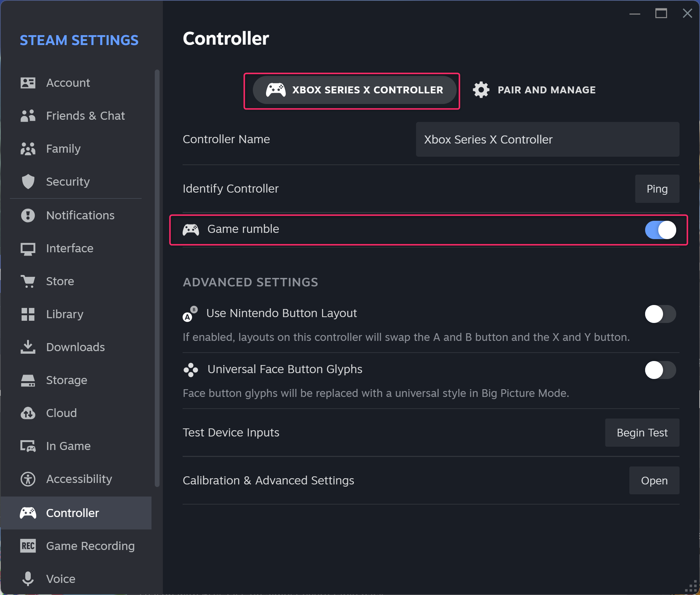Open Calibration & Advanced Settings
Image resolution: width=700 pixels, height=595 pixels.
click(654, 480)
